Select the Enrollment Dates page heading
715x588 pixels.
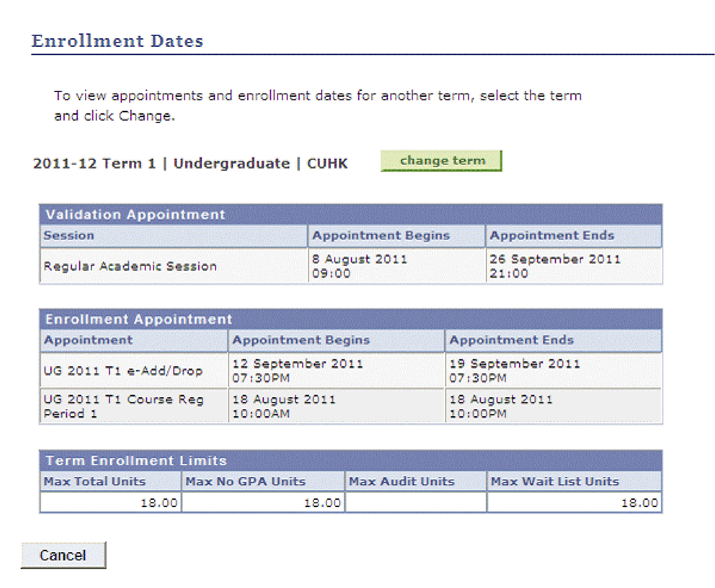click(x=117, y=41)
